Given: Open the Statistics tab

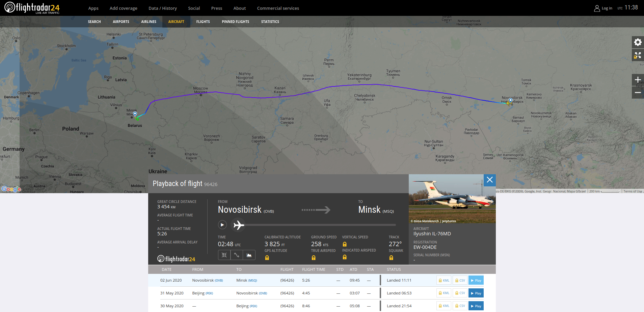Looking at the screenshot, I should [270, 22].
